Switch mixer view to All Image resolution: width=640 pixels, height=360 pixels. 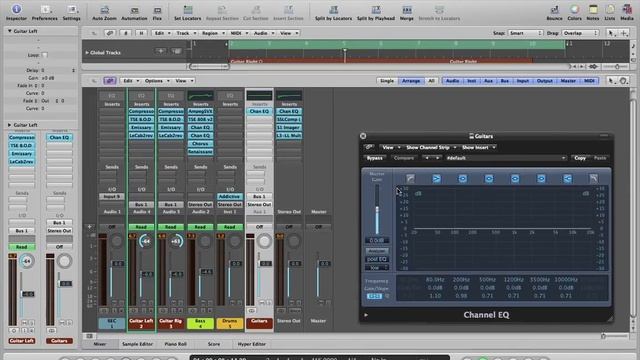pyautogui.click(x=431, y=81)
